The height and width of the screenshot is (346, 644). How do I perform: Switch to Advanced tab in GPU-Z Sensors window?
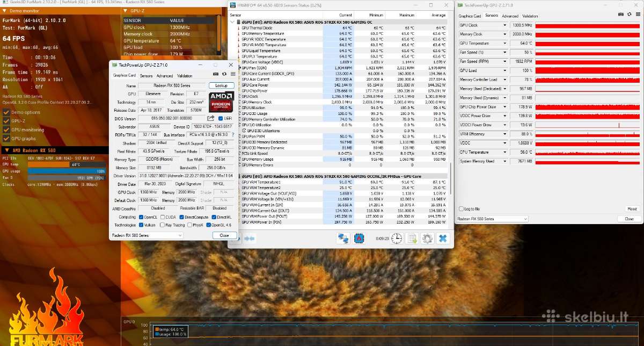pyautogui.click(x=510, y=16)
